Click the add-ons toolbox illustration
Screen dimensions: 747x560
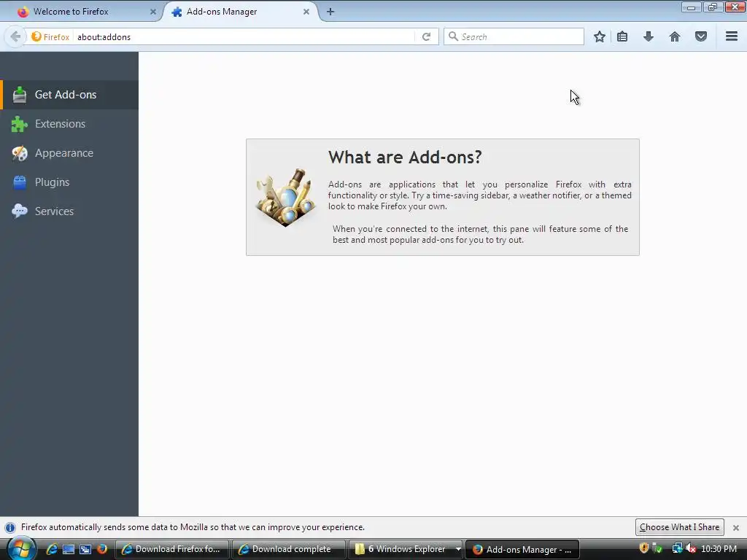286,197
